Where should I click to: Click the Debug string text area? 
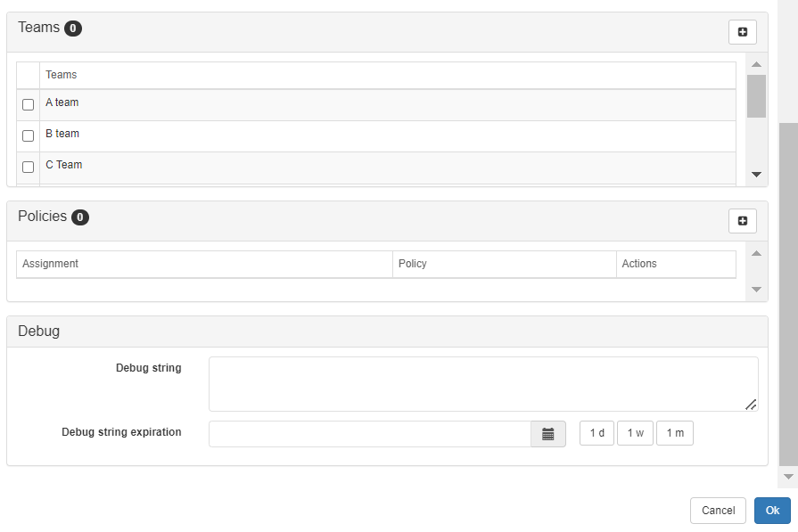click(x=483, y=384)
